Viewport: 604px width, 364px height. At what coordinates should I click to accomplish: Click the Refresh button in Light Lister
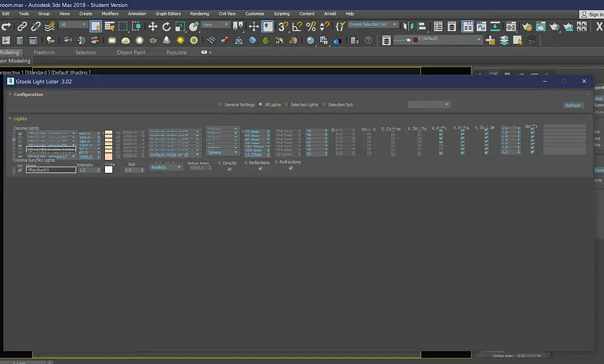click(573, 105)
